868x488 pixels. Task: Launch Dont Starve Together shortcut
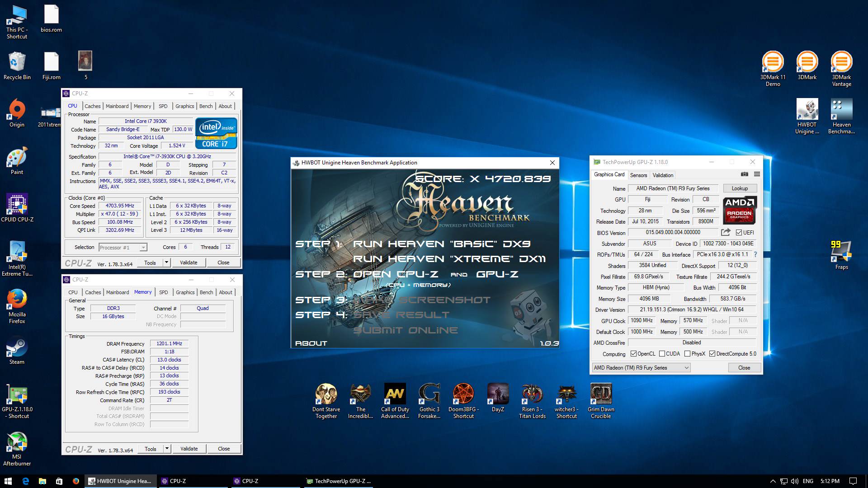coord(326,401)
